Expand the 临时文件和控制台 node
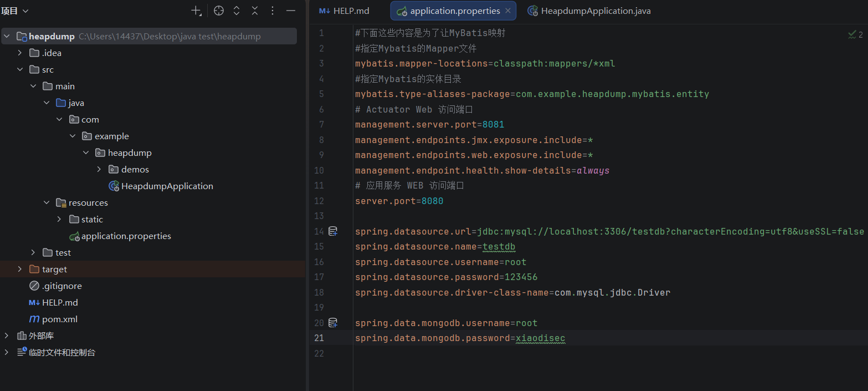The image size is (868, 391). [7, 353]
